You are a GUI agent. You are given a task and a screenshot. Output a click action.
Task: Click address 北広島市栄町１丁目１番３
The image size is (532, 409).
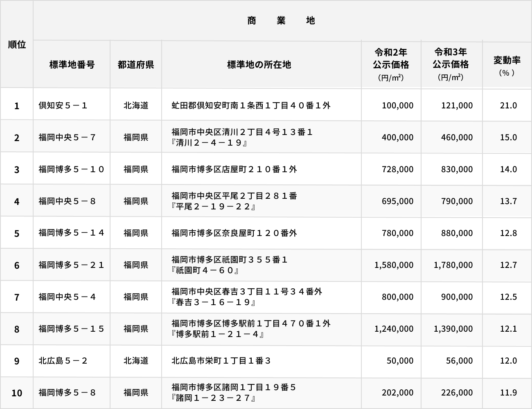(221, 361)
